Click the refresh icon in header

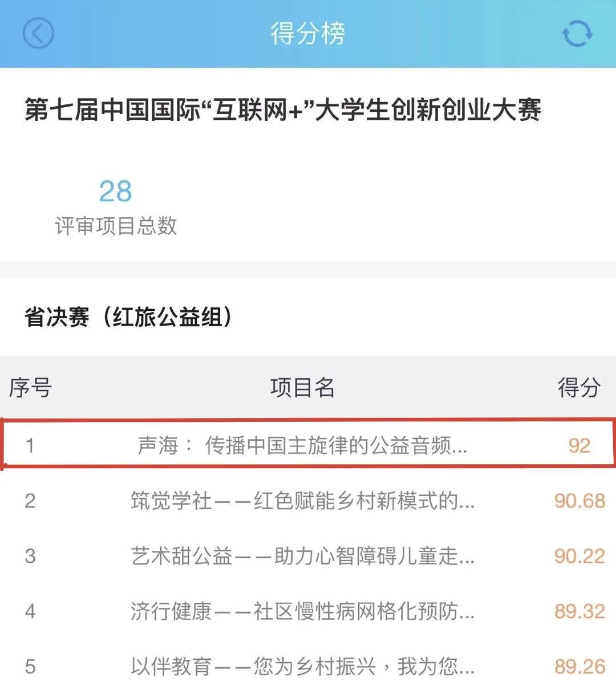[x=577, y=33]
